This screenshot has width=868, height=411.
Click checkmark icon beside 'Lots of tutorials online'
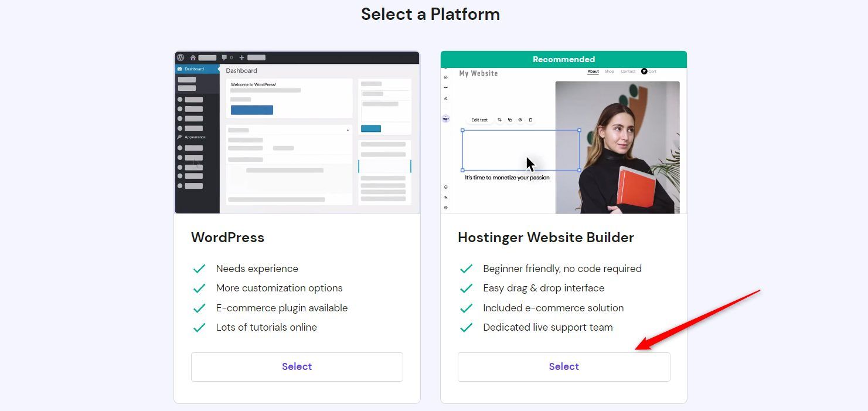(x=199, y=328)
